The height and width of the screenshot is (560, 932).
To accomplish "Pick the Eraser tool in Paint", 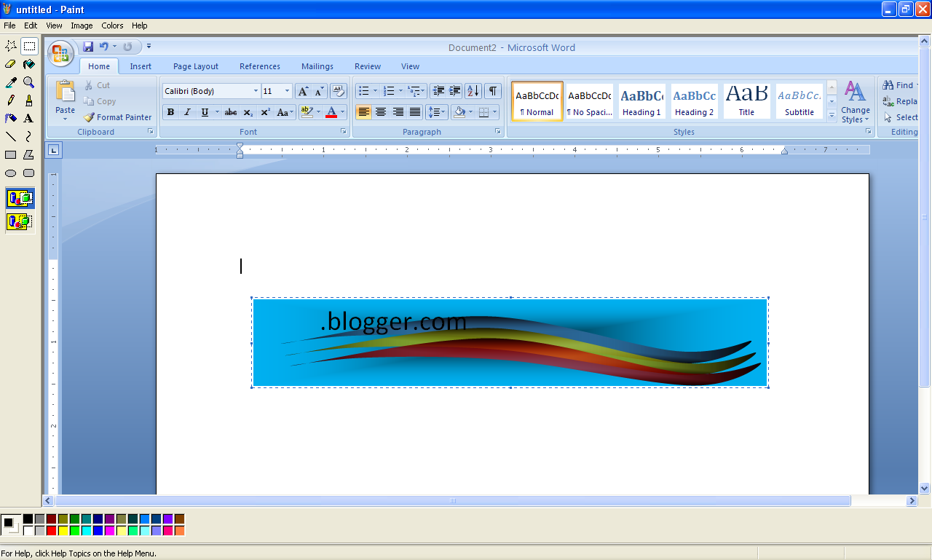I will [11, 64].
